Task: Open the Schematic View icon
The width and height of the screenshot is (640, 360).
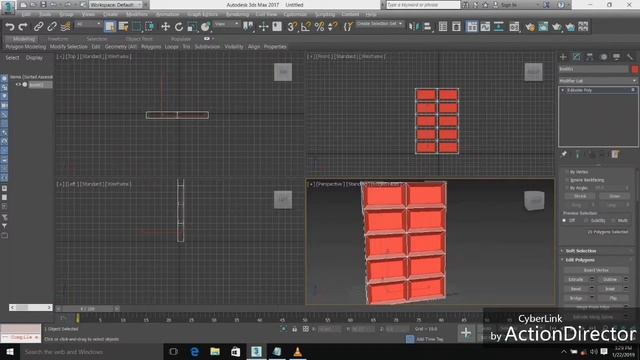Action: pos(499,27)
